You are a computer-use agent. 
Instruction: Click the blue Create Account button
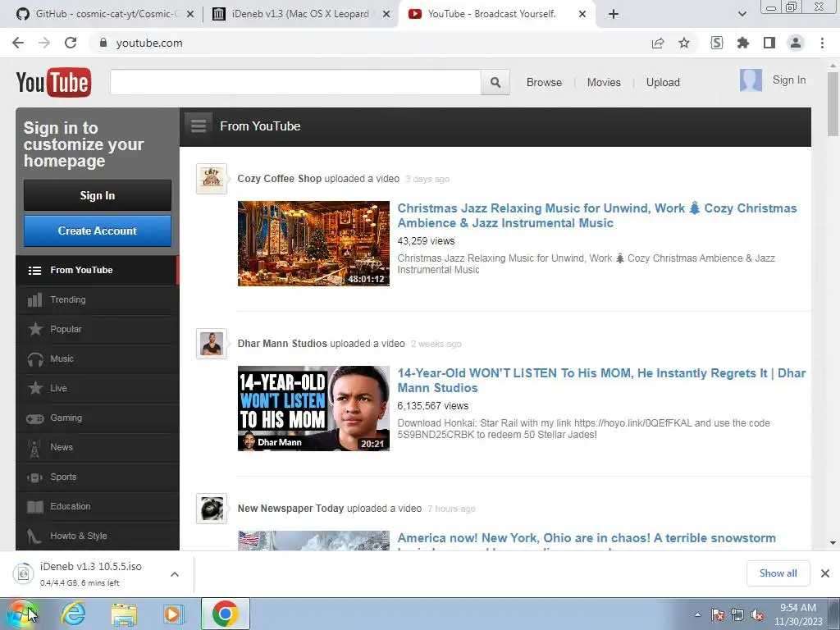click(98, 231)
